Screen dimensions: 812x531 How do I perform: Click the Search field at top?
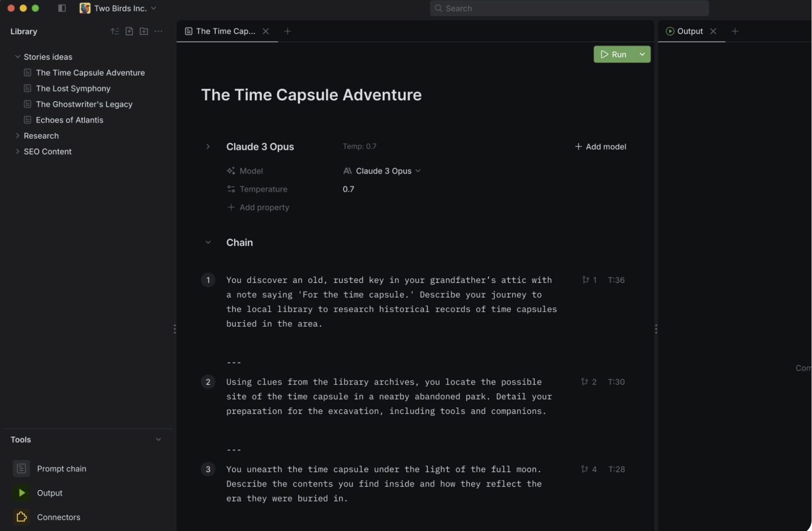[x=569, y=8]
